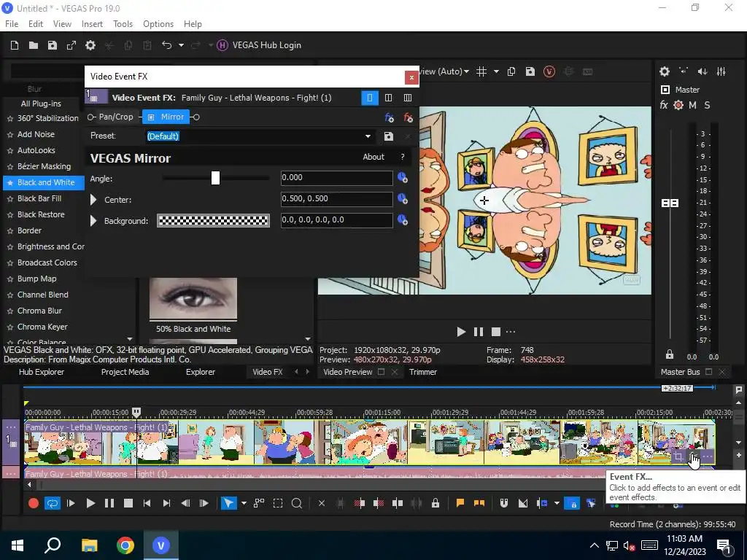Viewport: 747px width, 560px height.
Task: Select the Chroma Keyer plug-in
Action: coord(42,327)
